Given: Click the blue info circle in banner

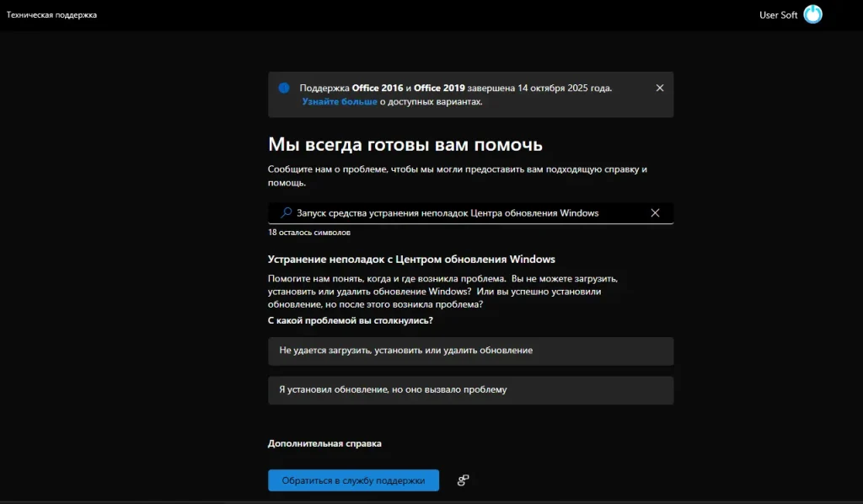Looking at the screenshot, I should 284,88.
